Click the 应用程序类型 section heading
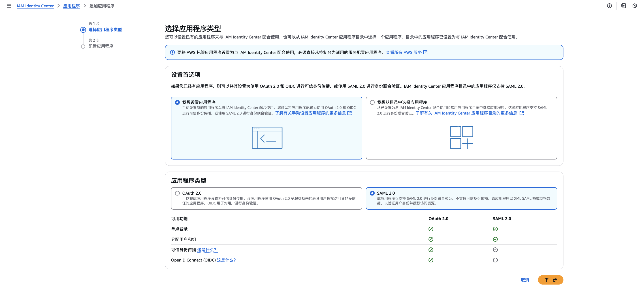This screenshot has width=644, height=302. [x=188, y=181]
